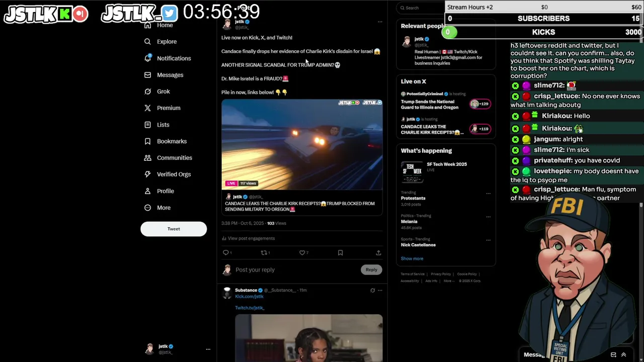The width and height of the screenshot is (644, 362).
Task: Like the post with heart icon
Action: pos(302,253)
